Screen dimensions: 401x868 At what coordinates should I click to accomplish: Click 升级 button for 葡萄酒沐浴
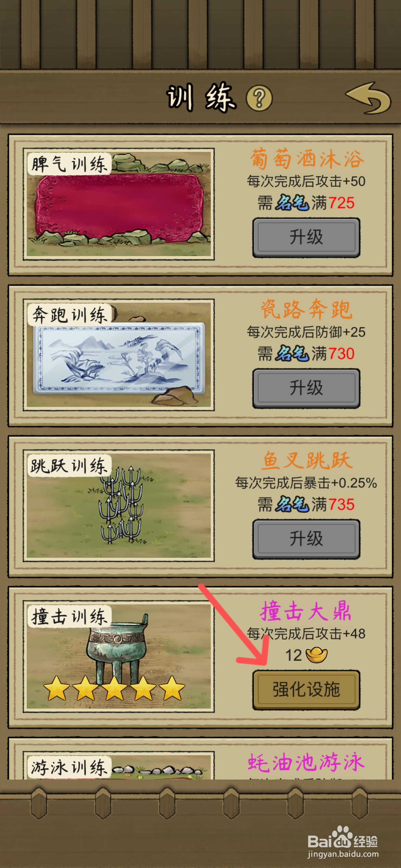(306, 237)
